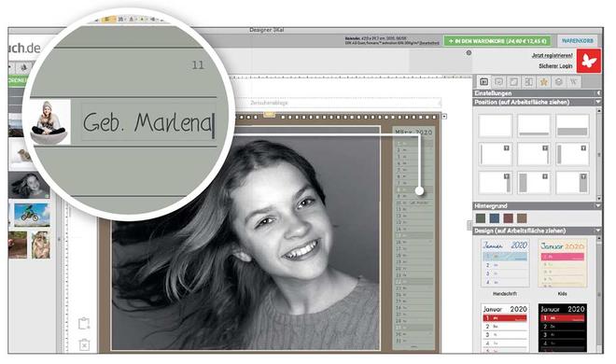Select position layout with thin bottom bar
This screenshot has width=616, height=364.
click(534, 126)
